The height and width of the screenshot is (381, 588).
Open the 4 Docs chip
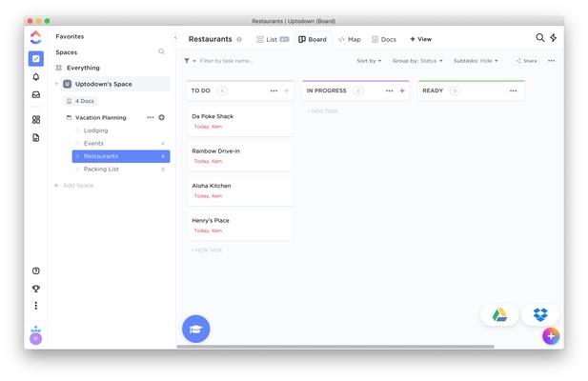pyautogui.click(x=81, y=101)
